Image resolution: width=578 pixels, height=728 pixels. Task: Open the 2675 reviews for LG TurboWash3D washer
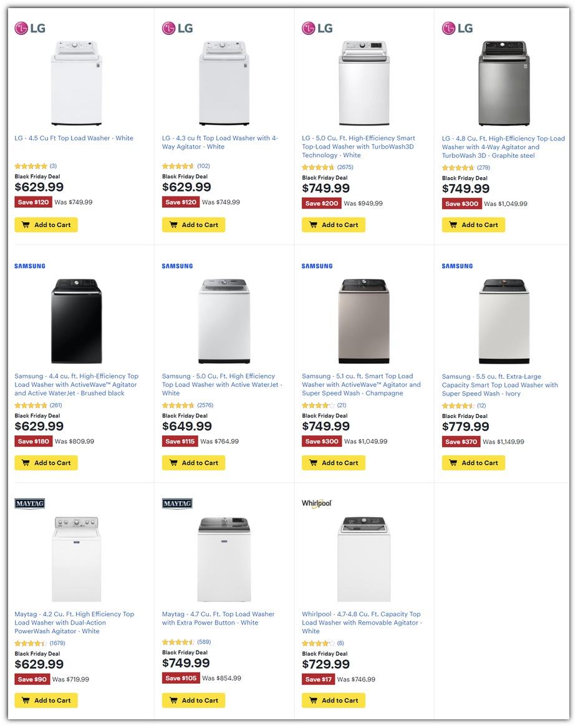[345, 167]
